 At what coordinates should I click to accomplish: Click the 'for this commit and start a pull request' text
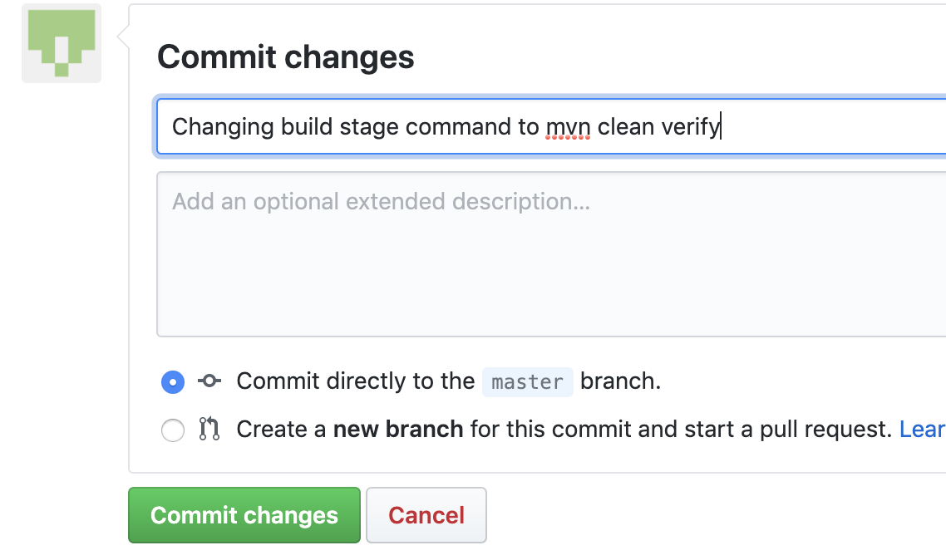pos(681,430)
